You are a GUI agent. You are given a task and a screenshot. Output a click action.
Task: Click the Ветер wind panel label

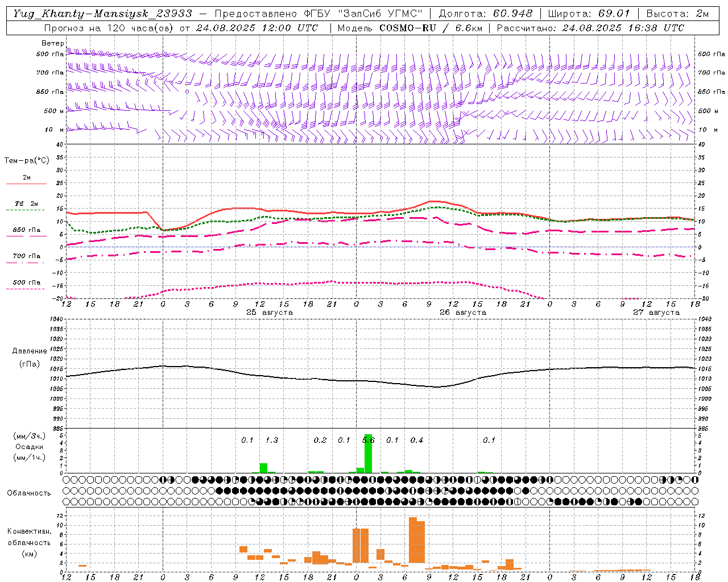point(52,43)
